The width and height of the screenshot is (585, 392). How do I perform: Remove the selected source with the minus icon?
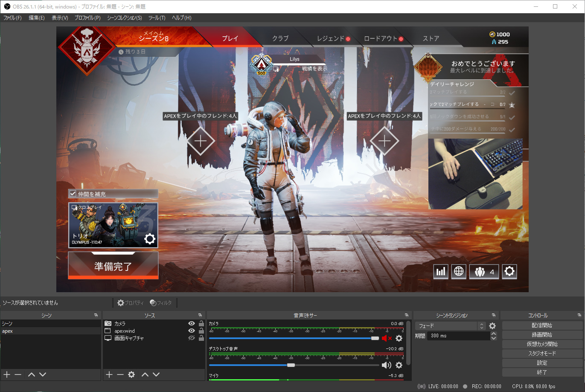[120, 375]
